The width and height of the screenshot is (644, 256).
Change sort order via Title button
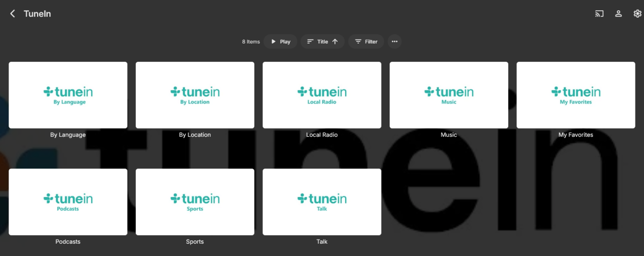click(323, 41)
